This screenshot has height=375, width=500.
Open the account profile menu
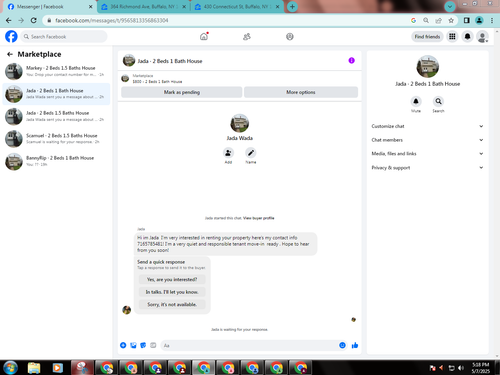[482, 36]
